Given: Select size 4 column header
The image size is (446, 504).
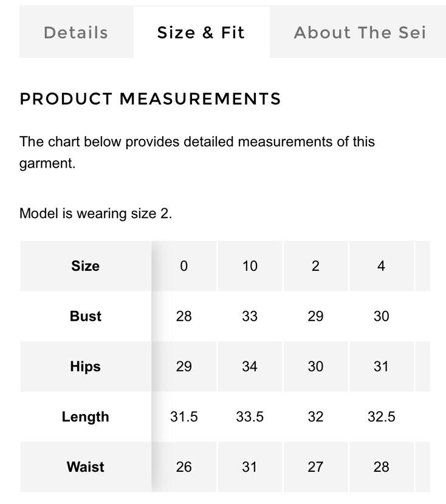Looking at the screenshot, I should coord(382,266).
